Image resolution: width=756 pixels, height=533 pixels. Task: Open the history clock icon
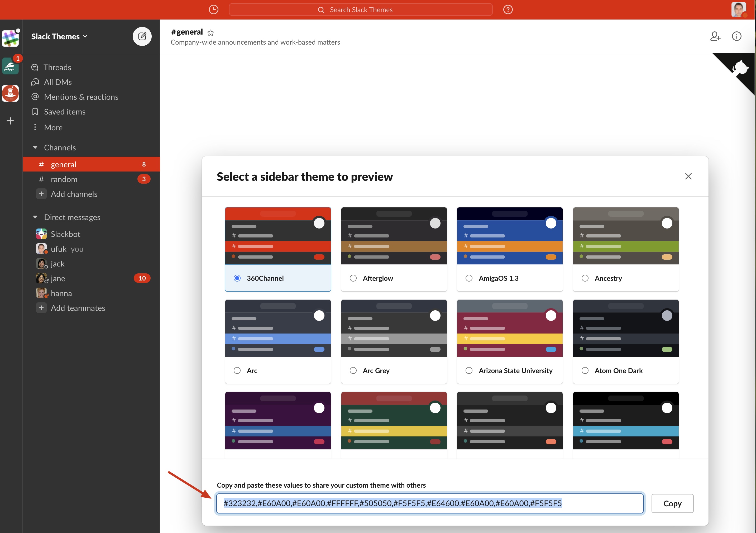point(213,9)
